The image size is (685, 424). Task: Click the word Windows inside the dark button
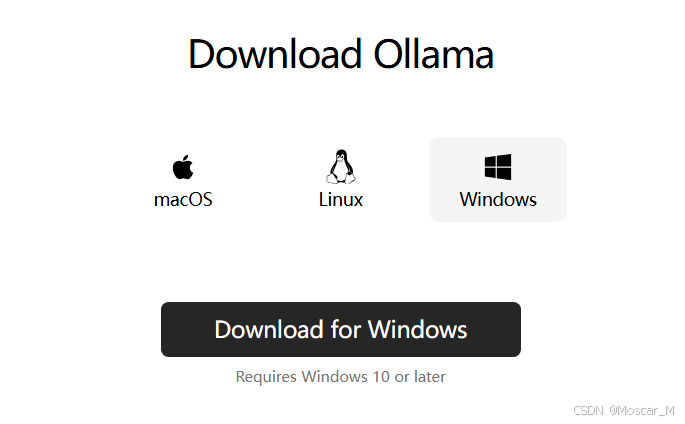[418, 330]
